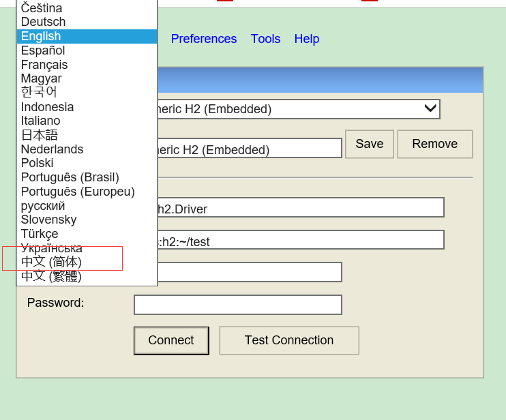Image resolution: width=506 pixels, height=420 pixels.
Task: Select русский in the language list
Action: pyautogui.click(x=43, y=206)
